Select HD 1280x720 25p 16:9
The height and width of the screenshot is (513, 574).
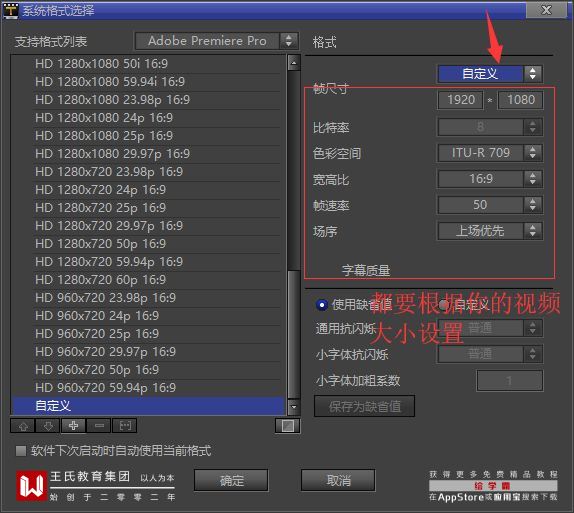coord(148,208)
